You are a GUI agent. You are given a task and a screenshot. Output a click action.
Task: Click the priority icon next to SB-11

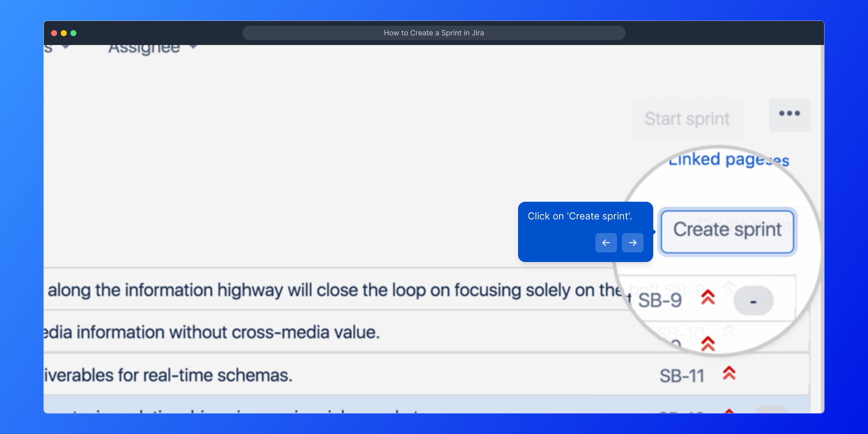point(729,374)
